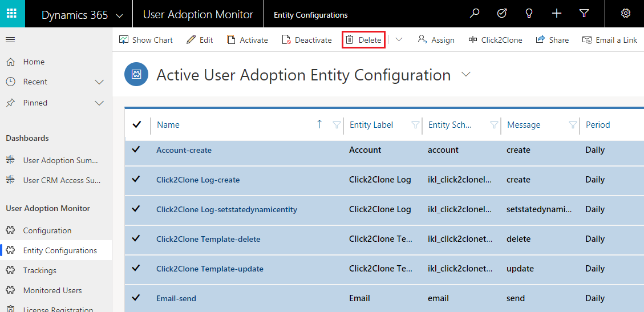Click the Trackings puzzle icon
The width and height of the screenshot is (644, 312).
pyautogui.click(x=11, y=270)
